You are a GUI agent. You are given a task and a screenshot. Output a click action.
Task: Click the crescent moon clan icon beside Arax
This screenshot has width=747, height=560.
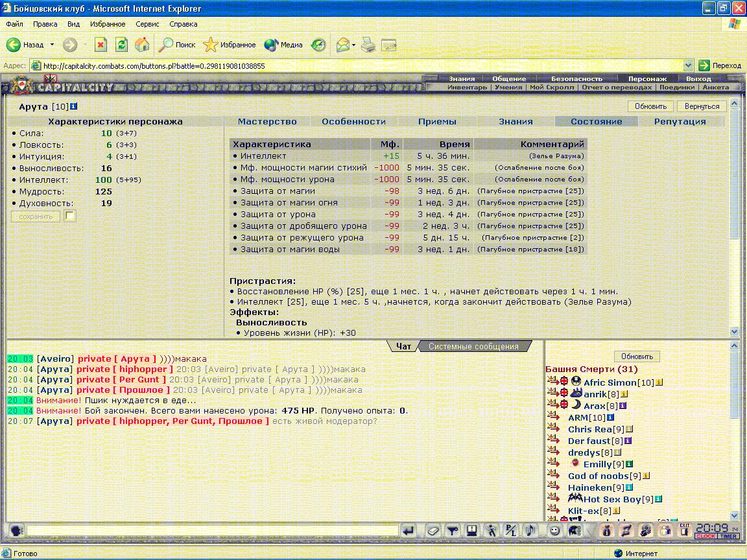[x=576, y=404]
